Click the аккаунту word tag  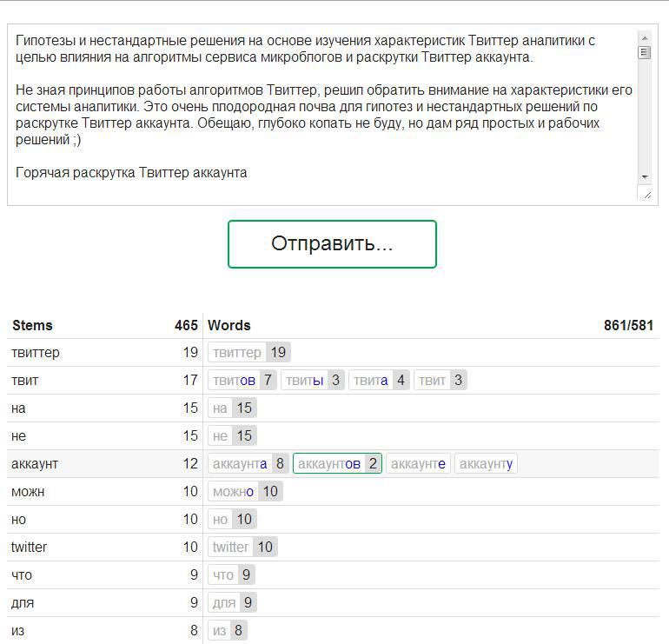[x=486, y=463]
